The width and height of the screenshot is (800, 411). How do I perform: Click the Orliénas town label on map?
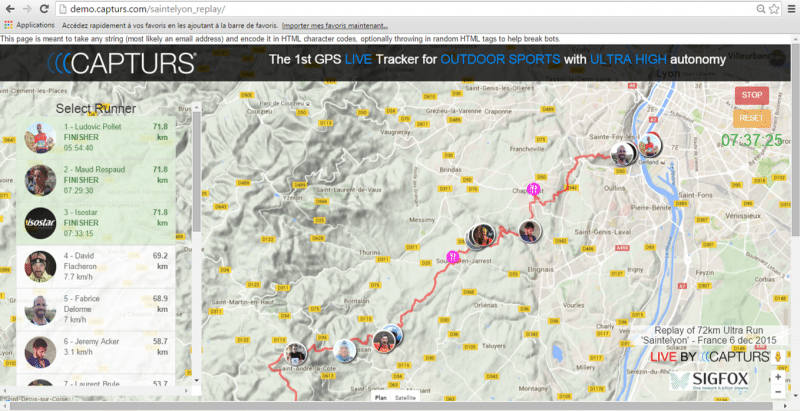485,305
